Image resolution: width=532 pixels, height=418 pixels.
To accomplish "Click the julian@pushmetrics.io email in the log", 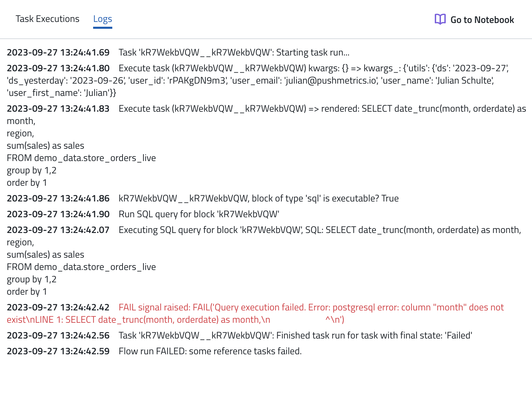I will click(x=330, y=81).
